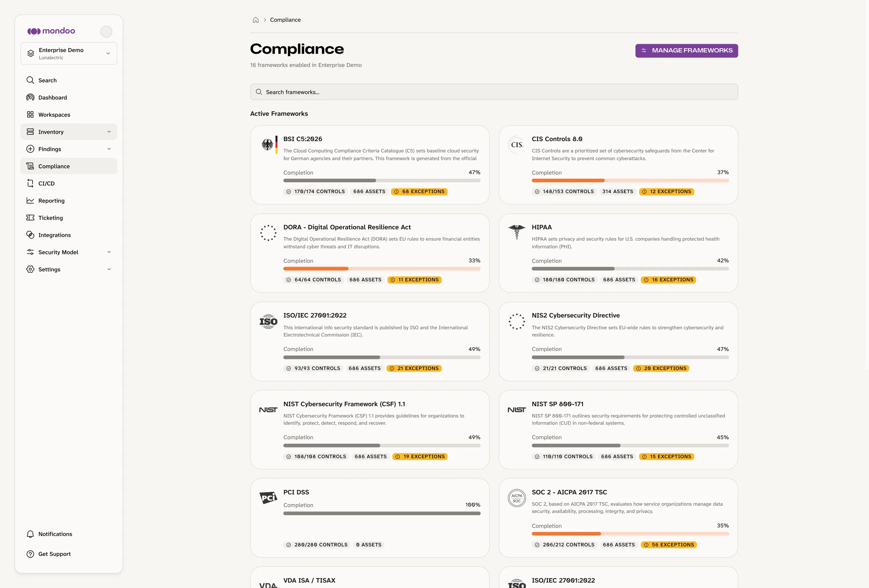The image size is (869, 588).
Task: Go to the Workspaces page
Action: [69, 115]
